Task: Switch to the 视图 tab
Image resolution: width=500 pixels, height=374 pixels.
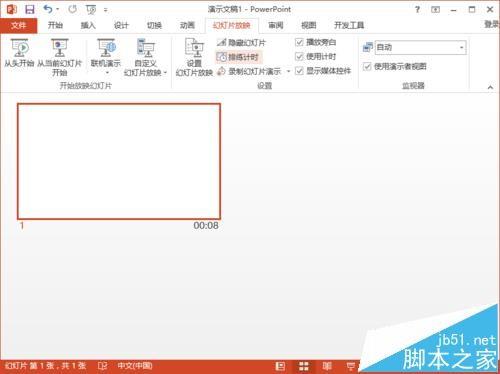Action: click(x=309, y=25)
